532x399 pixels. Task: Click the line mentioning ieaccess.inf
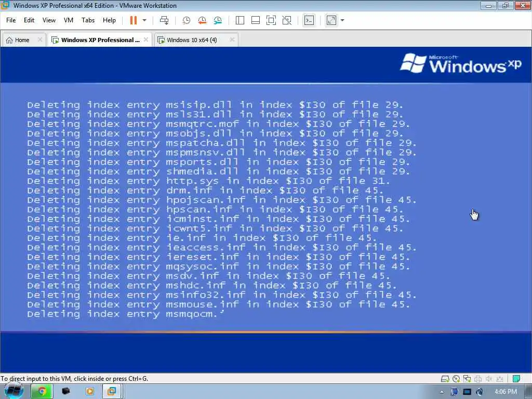coord(222,248)
